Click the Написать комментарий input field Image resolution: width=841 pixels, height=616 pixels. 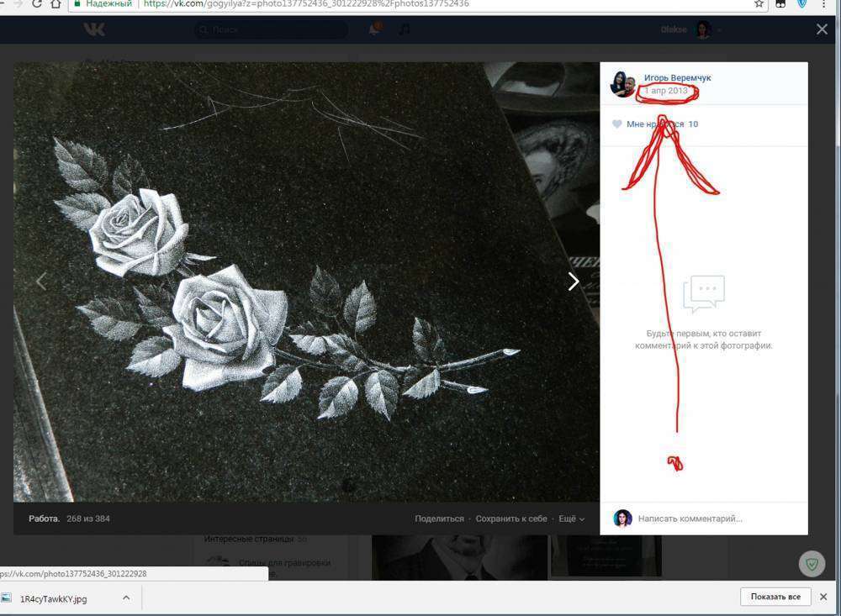715,519
